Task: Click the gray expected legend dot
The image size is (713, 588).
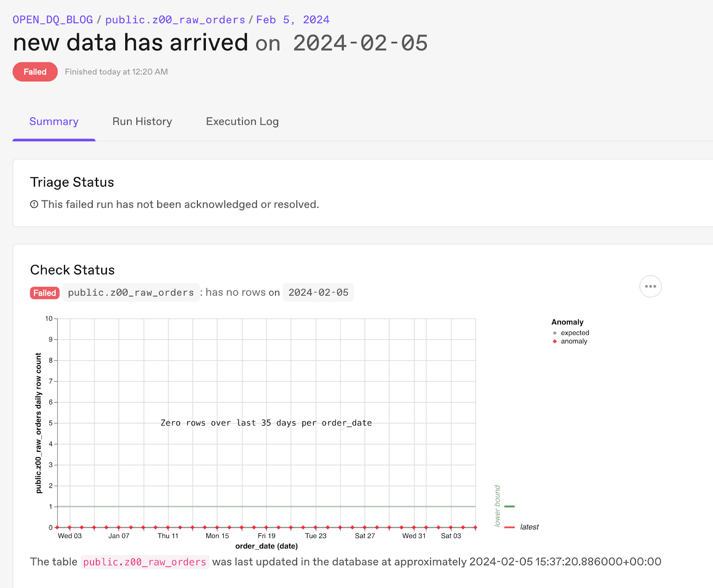Action: click(555, 333)
